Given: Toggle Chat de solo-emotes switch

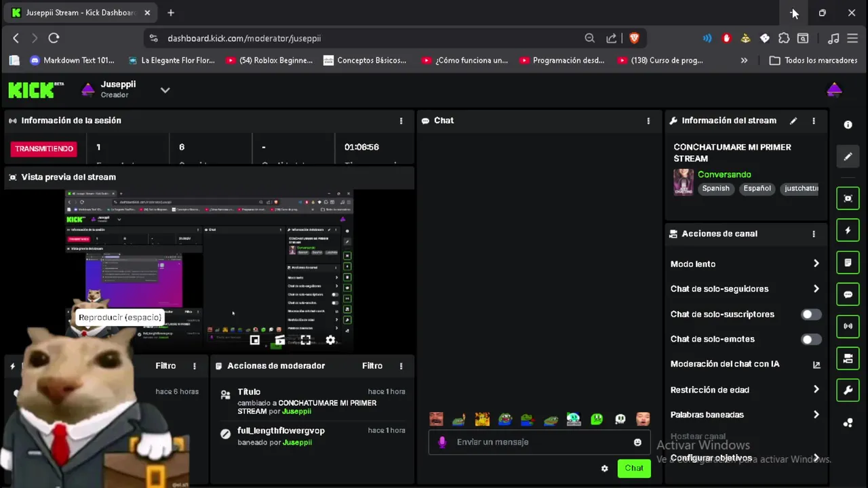Looking at the screenshot, I should click(811, 340).
